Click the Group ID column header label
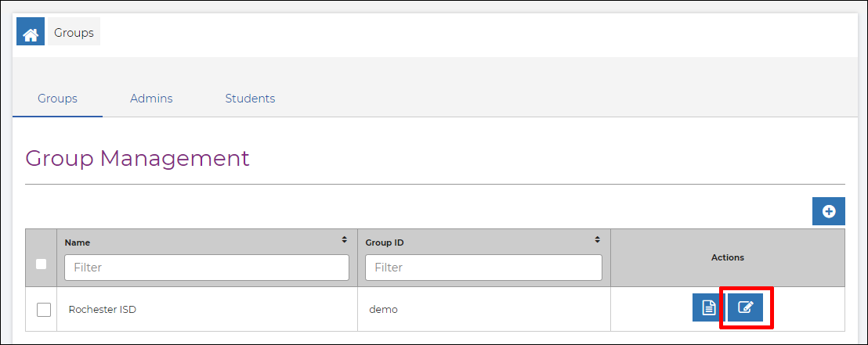868x345 pixels. coord(382,243)
